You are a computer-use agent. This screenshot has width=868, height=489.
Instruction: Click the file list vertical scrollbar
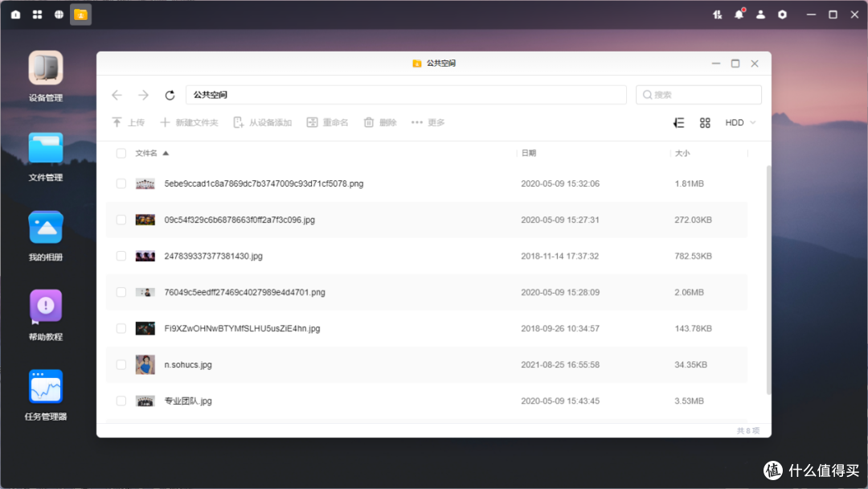(768, 280)
